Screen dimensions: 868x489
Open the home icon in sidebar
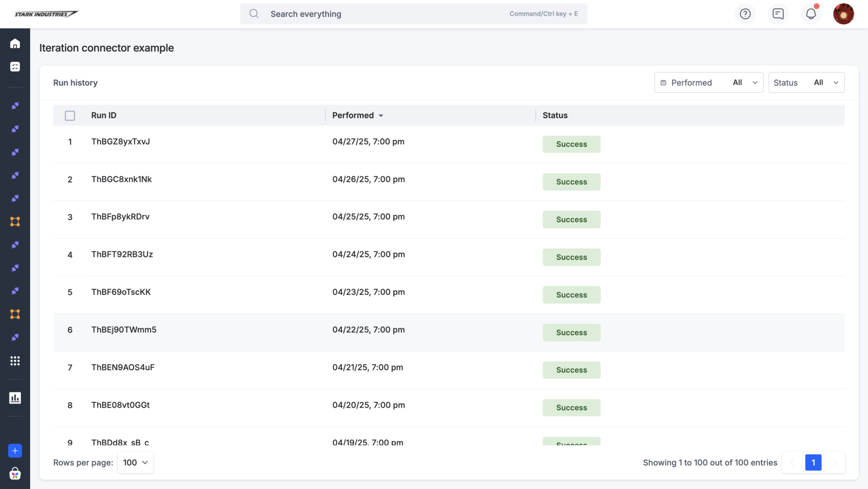click(15, 44)
